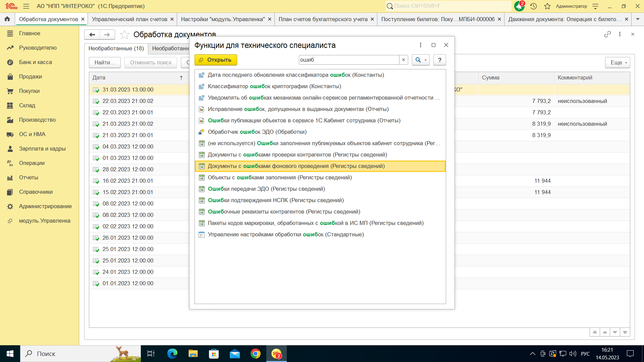Open the Главное section
This screenshot has width=644, height=362.
click(x=30, y=33)
